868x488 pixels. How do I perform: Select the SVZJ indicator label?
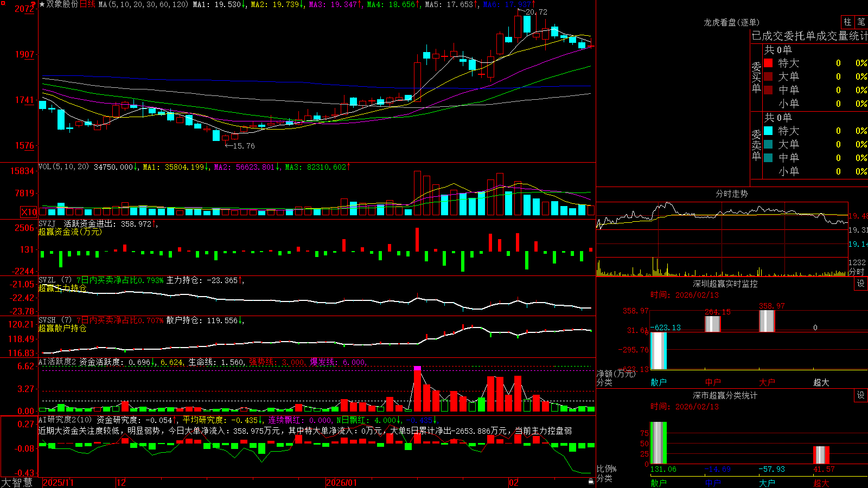(47, 223)
